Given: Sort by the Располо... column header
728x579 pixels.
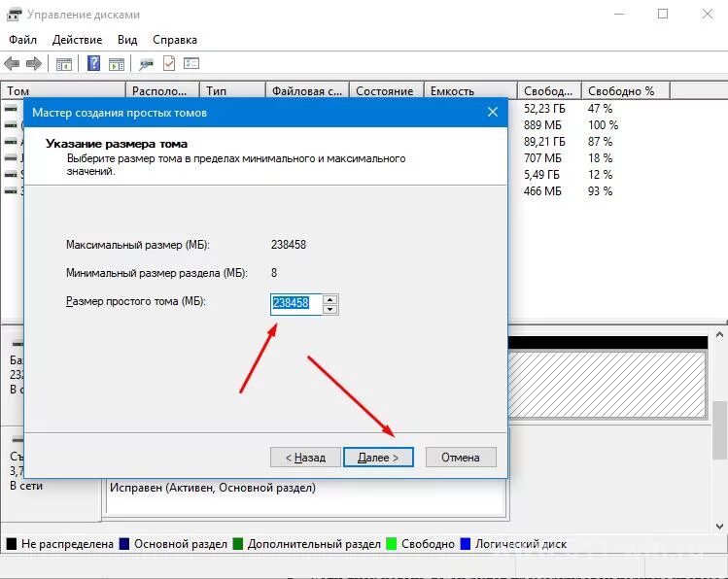Looking at the screenshot, I should [x=162, y=91].
